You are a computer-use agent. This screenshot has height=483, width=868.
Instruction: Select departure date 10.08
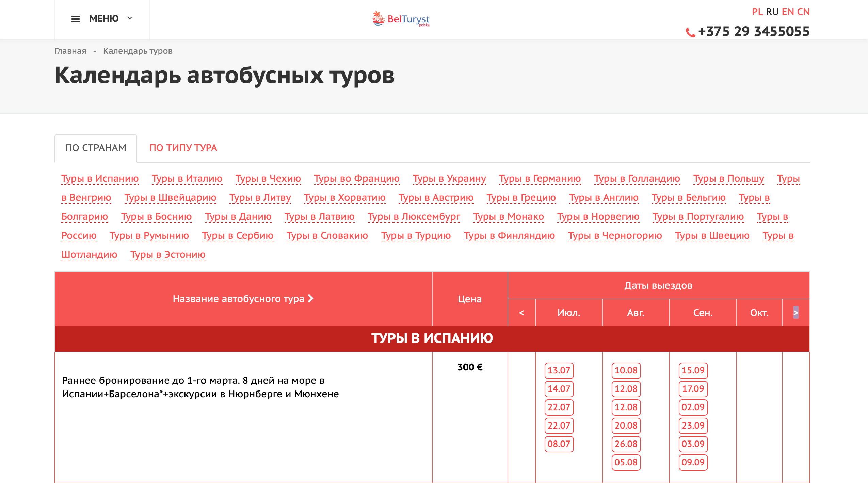(x=626, y=370)
